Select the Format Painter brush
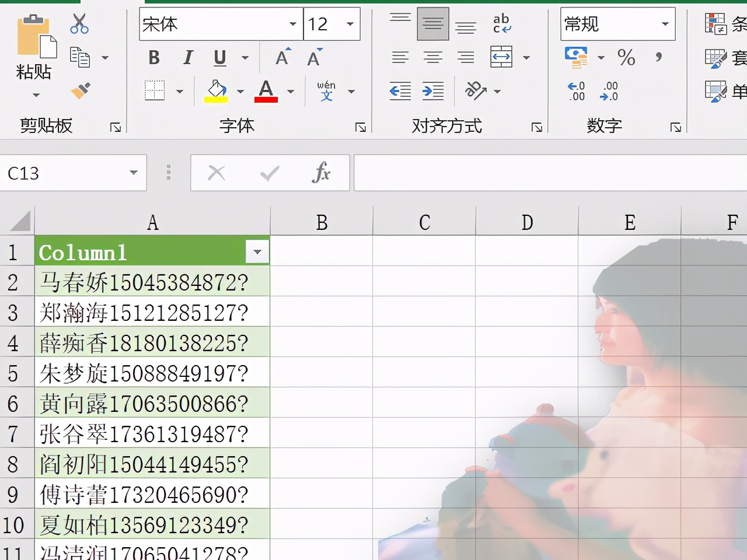 point(81,91)
